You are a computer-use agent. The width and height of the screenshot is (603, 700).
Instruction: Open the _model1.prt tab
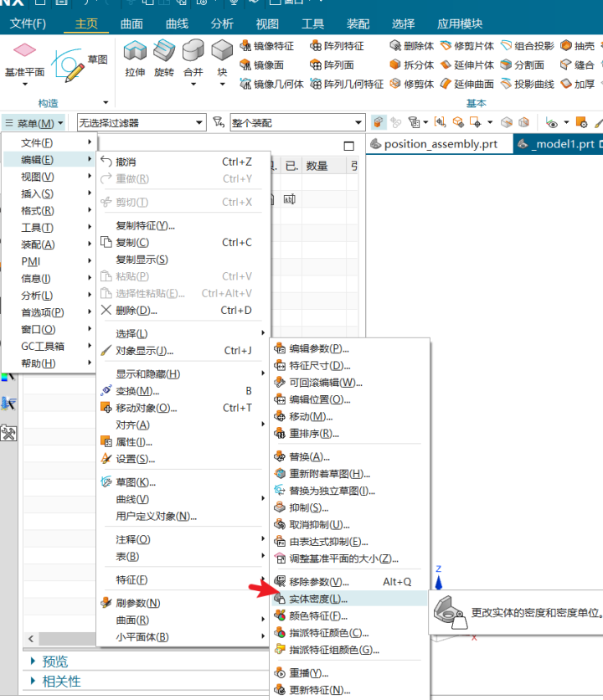559,144
